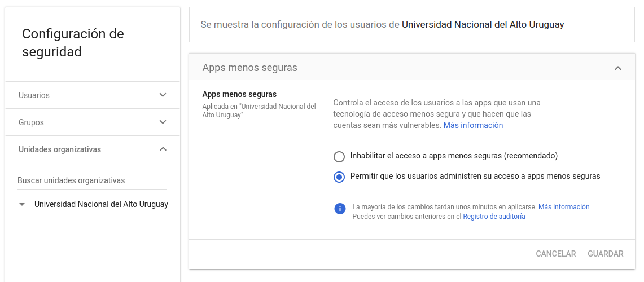Image resolution: width=644 pixels, height=282 pixels.
Task: Open Más información link after cuentas más vulnerables
Action: tap(473, 125)
